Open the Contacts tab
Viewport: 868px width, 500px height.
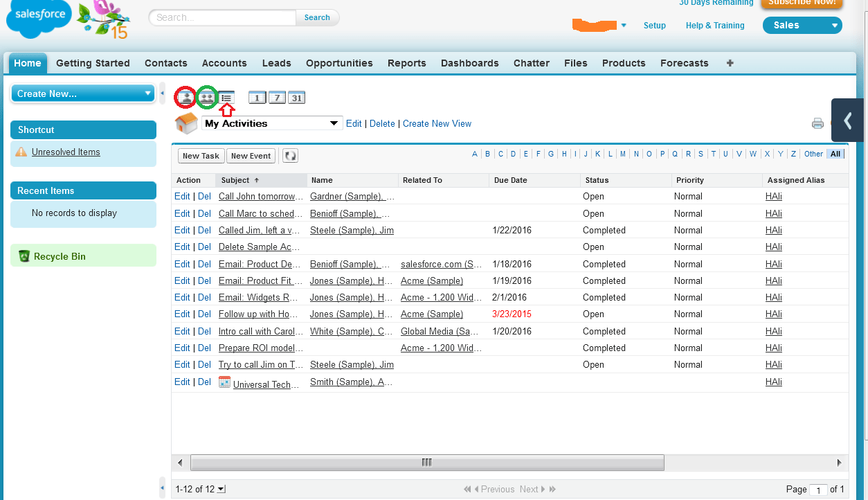tap(166, 63)
